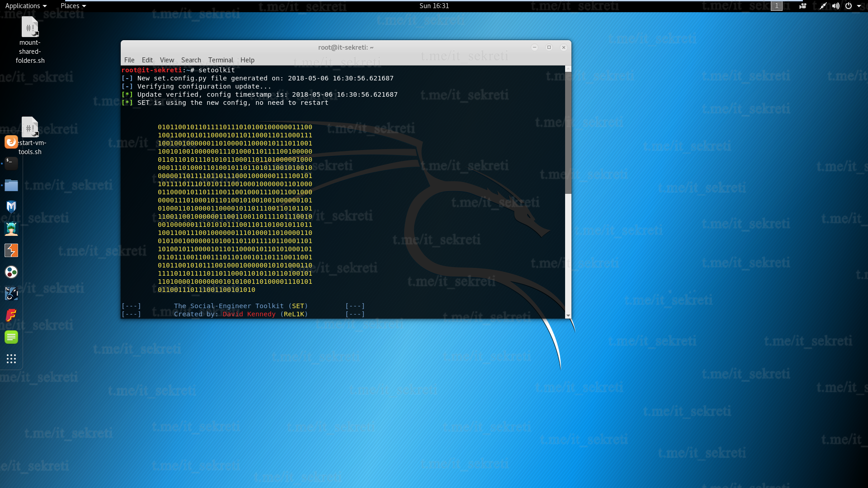
Task: Open Firefox from the dock
Action: 11,142
